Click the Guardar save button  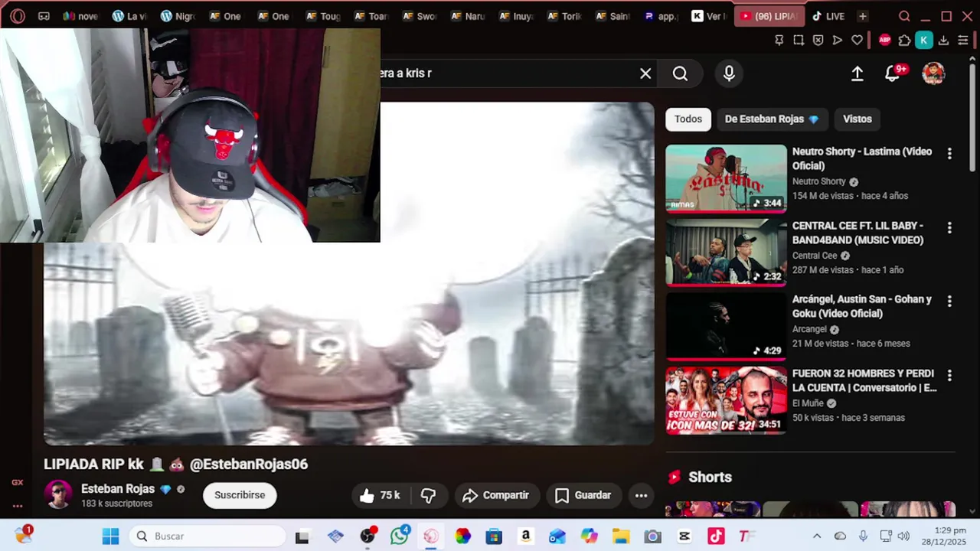point(583,495)
